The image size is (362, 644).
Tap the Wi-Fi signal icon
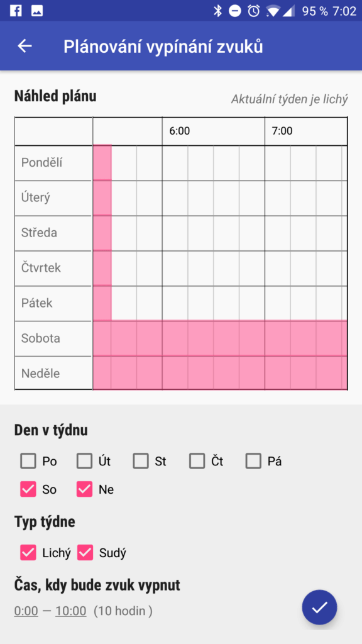[x=273, y=11]
